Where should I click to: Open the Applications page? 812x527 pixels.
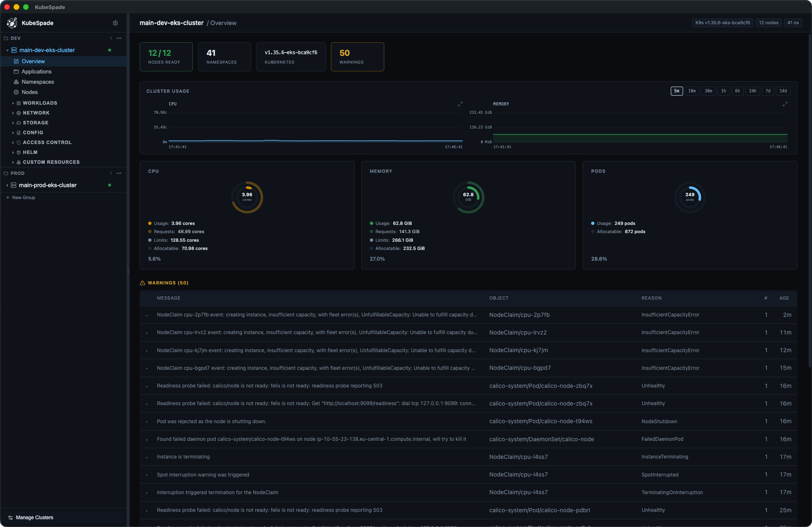coord(64,71)
